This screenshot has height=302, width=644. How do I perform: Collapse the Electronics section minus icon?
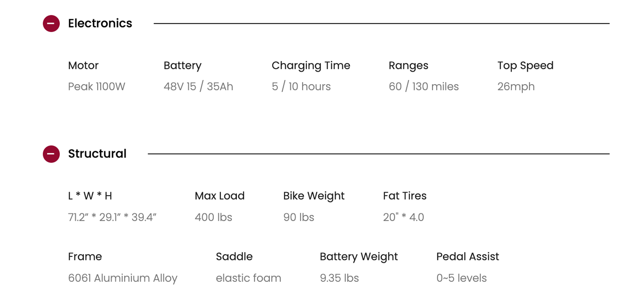point(51,24)
